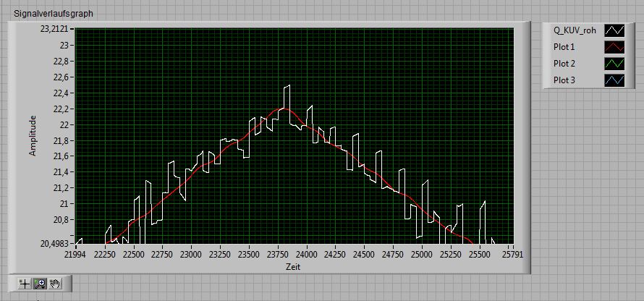This screenshot has height=301, width=644.
Task: Edit the Y-axis minimum value 20,4983
Action: (x=55, y=244)
